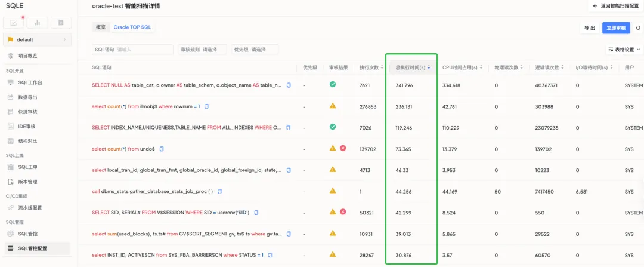This screenshot has height=267, width=644.
Task: Open the checklist icon with red dot
Action: pyautogui.click(x=14, y=23)
